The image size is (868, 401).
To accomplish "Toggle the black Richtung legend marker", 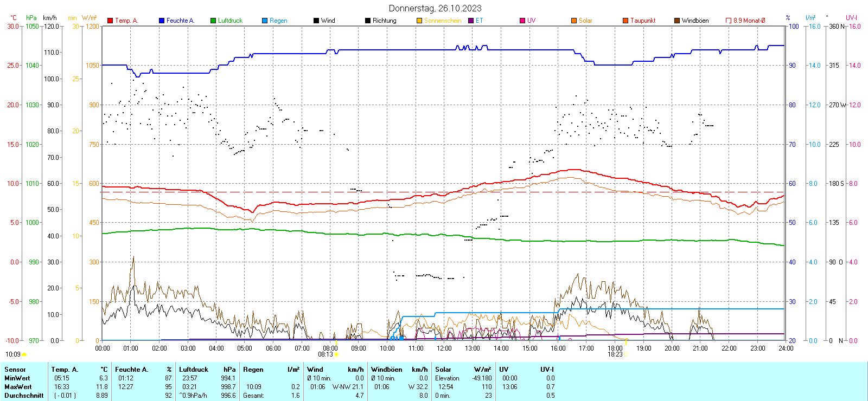I will pos(368,21).
